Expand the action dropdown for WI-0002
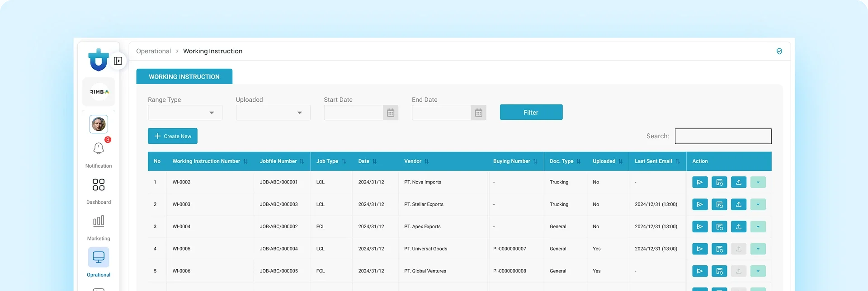The height and width of the screenshot is (291, 868). (758, 182)
